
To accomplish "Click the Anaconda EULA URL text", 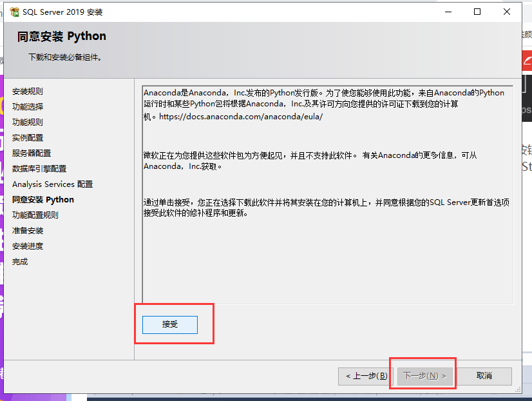I will coord(241,117).
